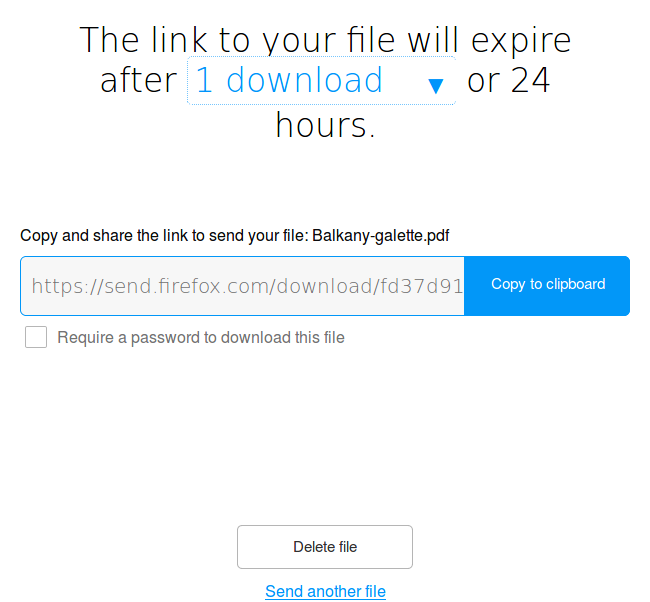Click the "or 24" text in the heading
The height and width of the screenshot is (602, 650).
tap(509, 80)
